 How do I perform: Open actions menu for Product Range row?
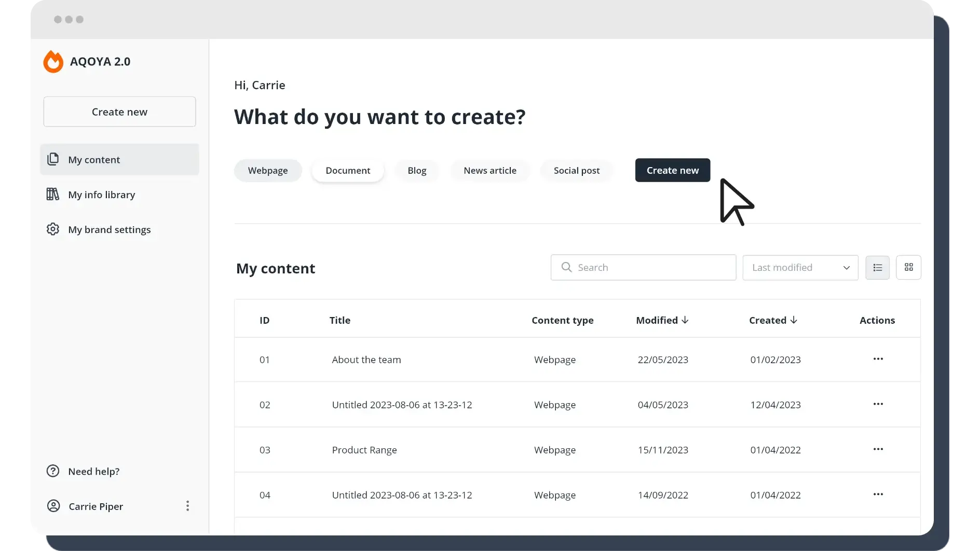click(878, 449)
